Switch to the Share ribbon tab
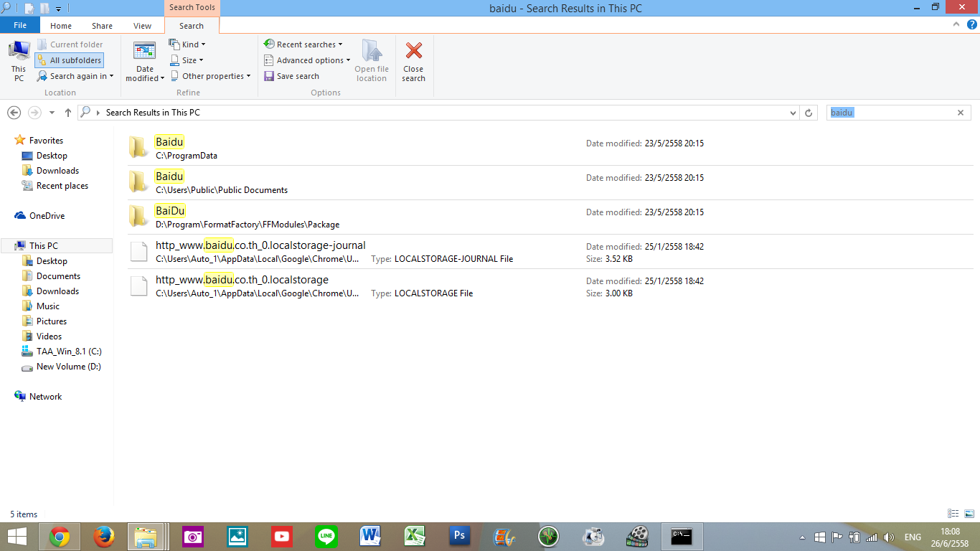This screenshot has height=551, width=980. 102,26
